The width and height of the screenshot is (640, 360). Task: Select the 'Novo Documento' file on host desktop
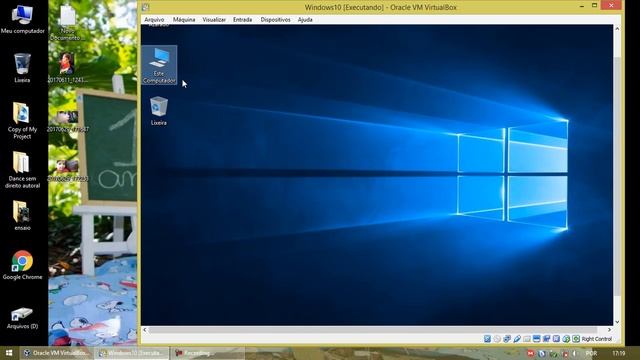pos(67,23)
